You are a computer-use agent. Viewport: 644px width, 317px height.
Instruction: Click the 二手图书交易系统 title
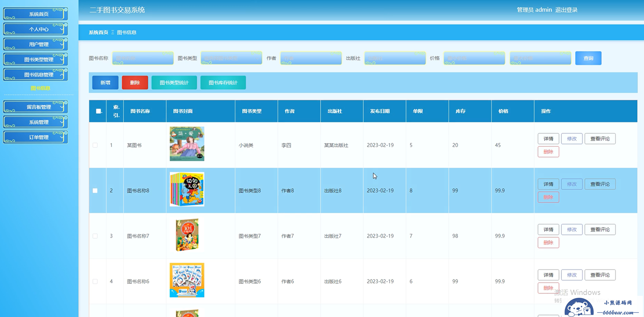point(117,10)
